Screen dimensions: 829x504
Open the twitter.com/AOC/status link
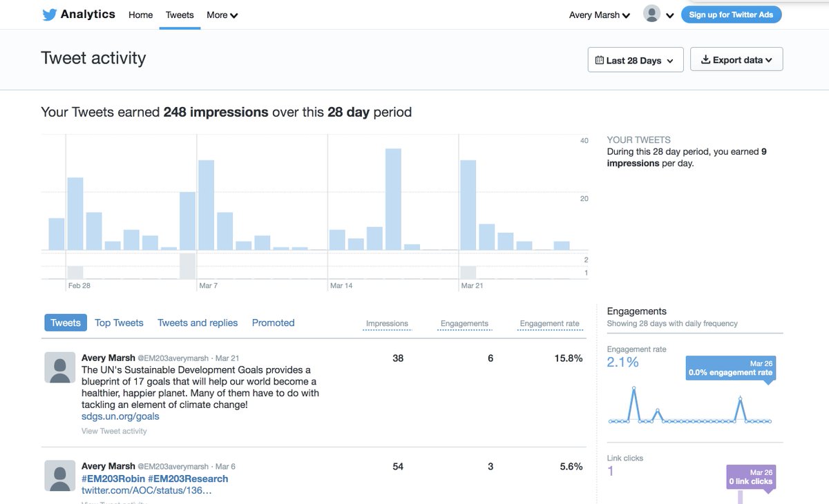point(146,490)
